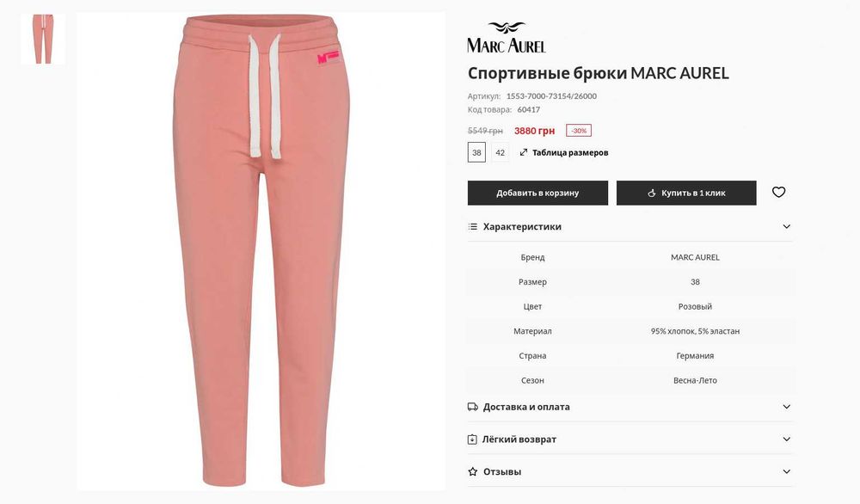860x504 pixels.
Task: Add item to wishlist with heart icon
Action: 778,193
